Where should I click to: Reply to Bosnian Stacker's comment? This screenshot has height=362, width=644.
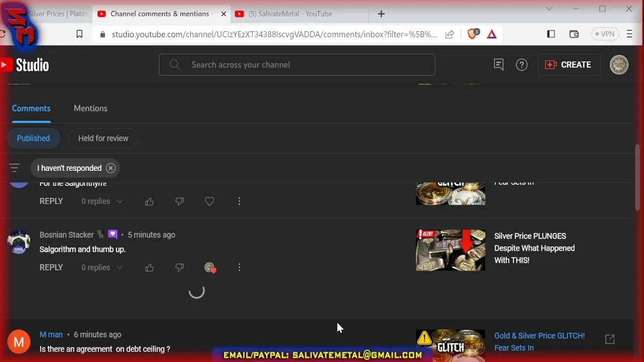coord(51,268)
